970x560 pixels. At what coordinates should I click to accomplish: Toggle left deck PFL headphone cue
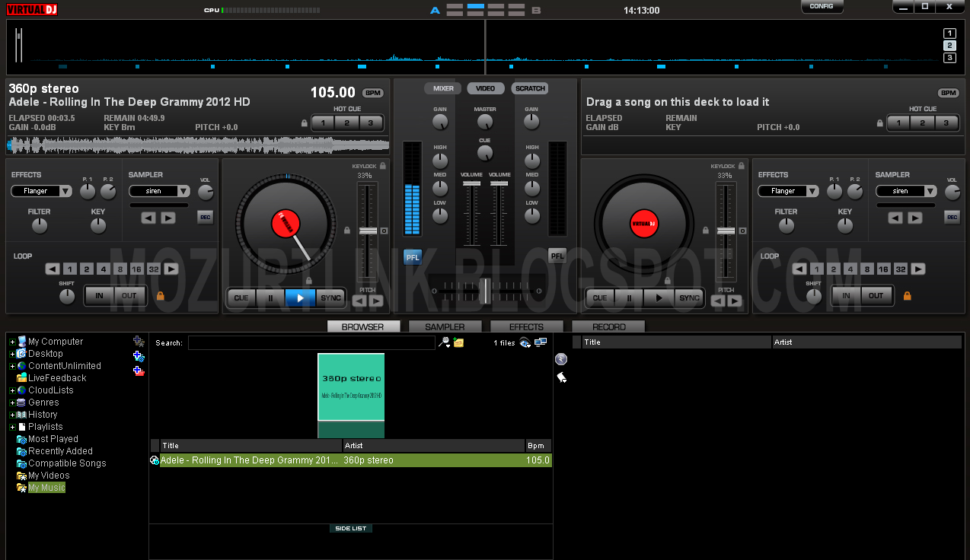(413, 256)
